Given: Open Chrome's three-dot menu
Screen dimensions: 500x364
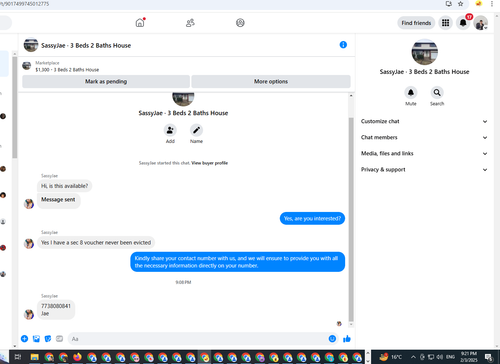Looking at the screenshot, I should 492,4.
